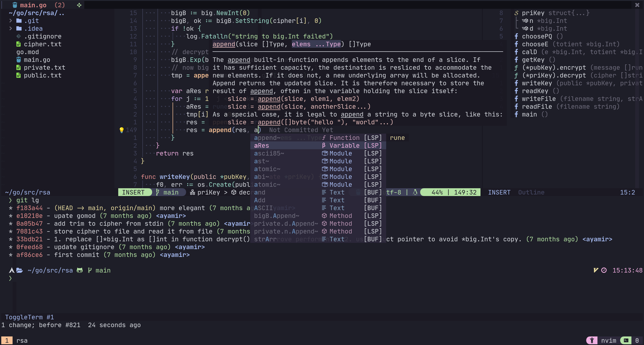This screenshot has height=345, width=644.
Task: Click priKey struct icon in outline
Action: pos(516,13)
